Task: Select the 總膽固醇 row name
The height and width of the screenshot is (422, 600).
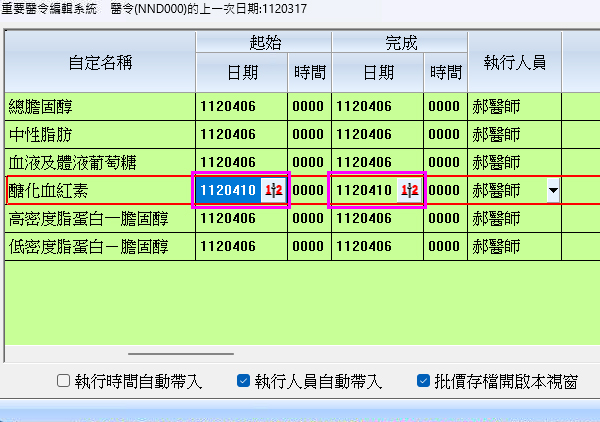Action: click(x=40, y=106)
